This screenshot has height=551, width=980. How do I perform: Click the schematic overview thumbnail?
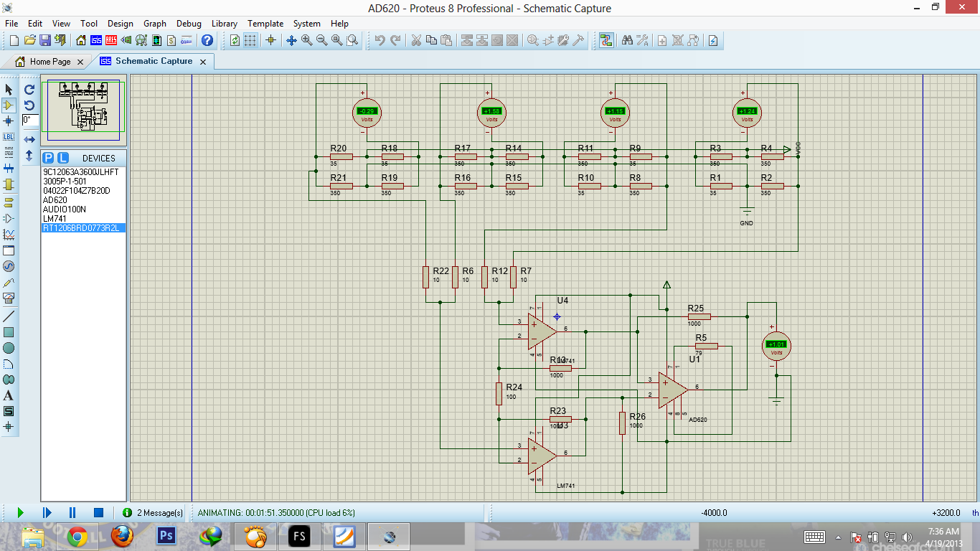pyautogui.click(x=83, y=110)
